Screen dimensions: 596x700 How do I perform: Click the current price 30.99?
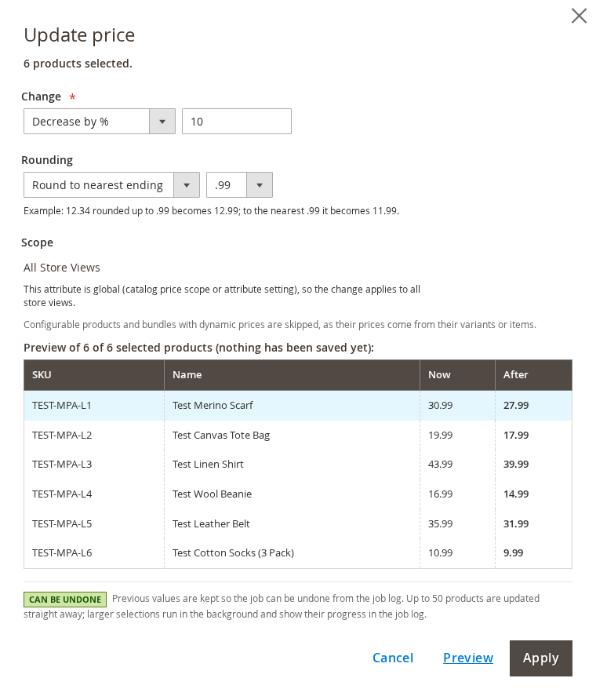click(440, 406)
